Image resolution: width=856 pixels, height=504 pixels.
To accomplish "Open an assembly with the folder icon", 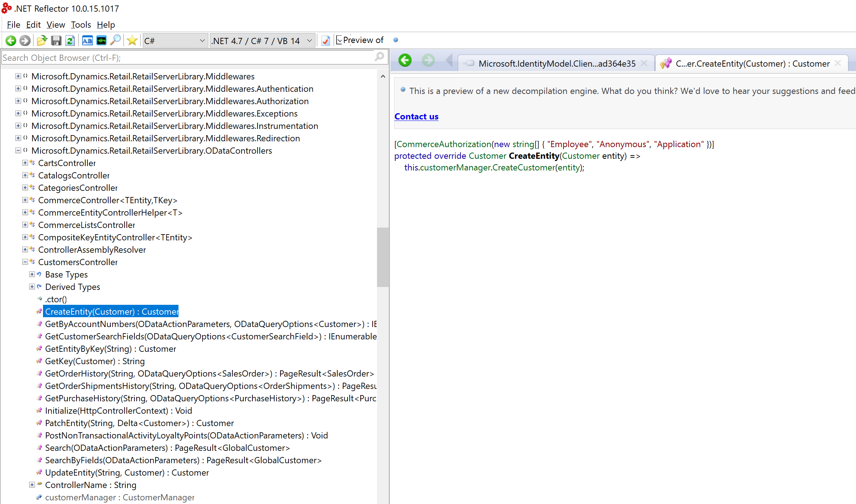I will 42,40.
